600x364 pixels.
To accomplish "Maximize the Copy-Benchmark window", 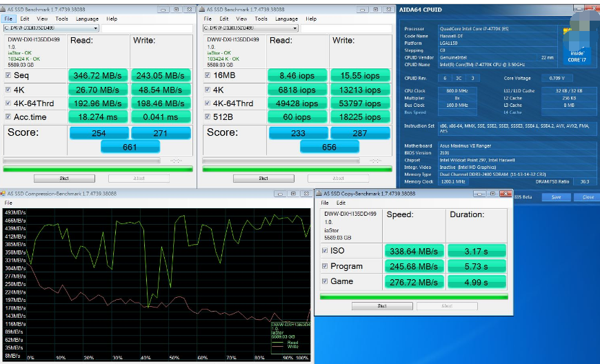I will 492,194.
